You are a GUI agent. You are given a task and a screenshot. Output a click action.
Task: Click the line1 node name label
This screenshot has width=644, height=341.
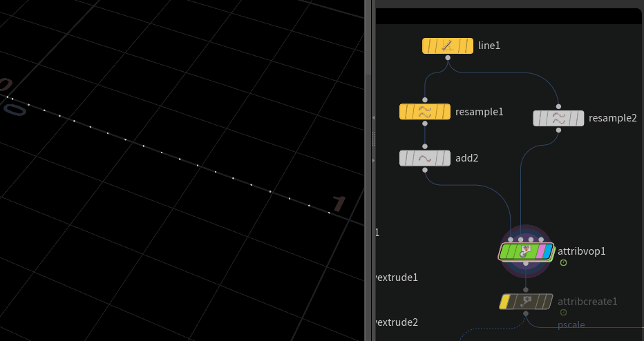(x=489, y=46)
